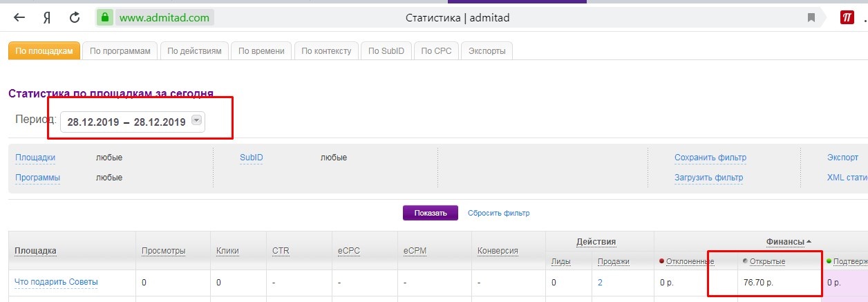Switch to the По SubID tab
The width and height of the screenshot is (868, 302).
387,51
